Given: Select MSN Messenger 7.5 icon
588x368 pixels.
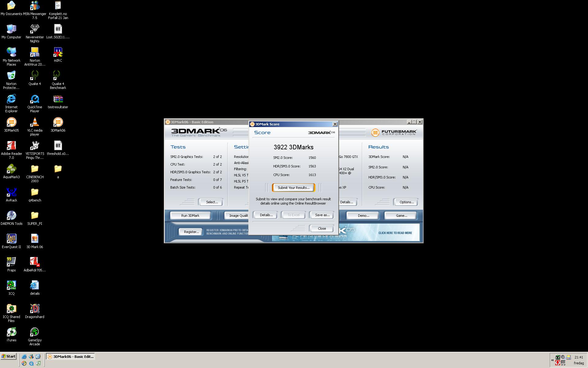Looking at the screenshot, I should point(35,10).
